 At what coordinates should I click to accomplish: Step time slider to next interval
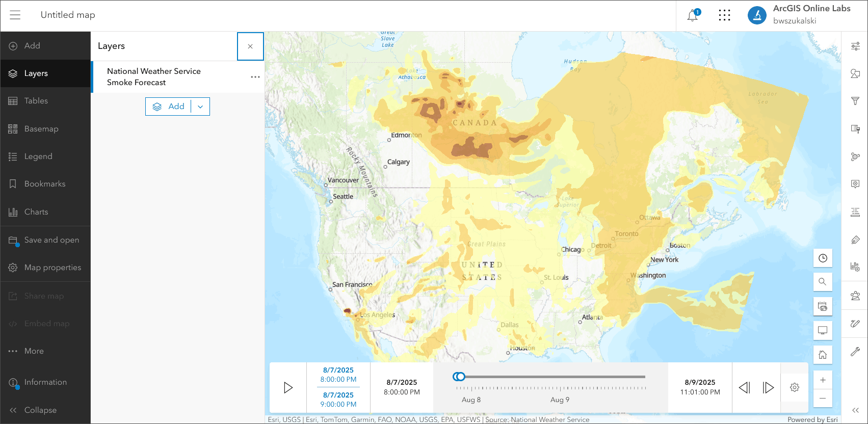(x=768, y=388)
